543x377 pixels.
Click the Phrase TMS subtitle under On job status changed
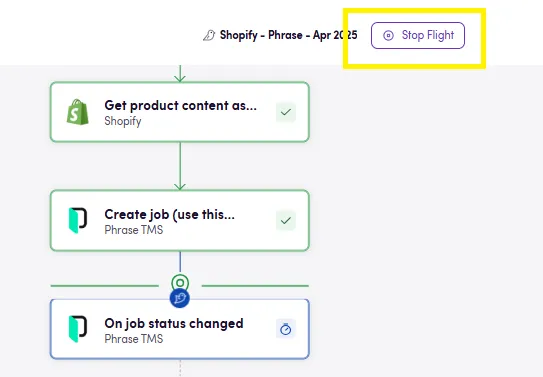tap(134, 339)
